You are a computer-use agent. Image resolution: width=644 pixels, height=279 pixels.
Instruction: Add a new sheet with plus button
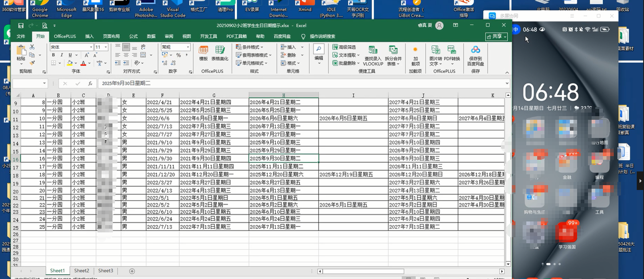tap(132, 271)
